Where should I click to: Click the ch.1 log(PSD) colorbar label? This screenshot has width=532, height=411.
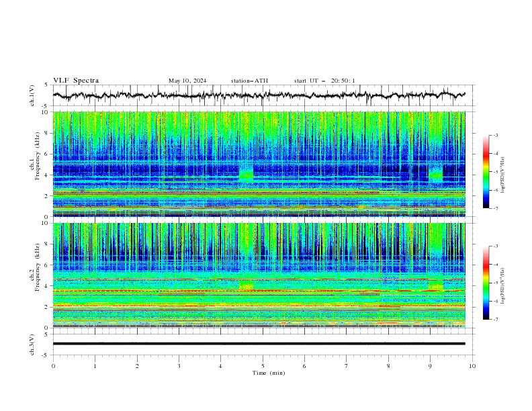click(x=503, y=175)
